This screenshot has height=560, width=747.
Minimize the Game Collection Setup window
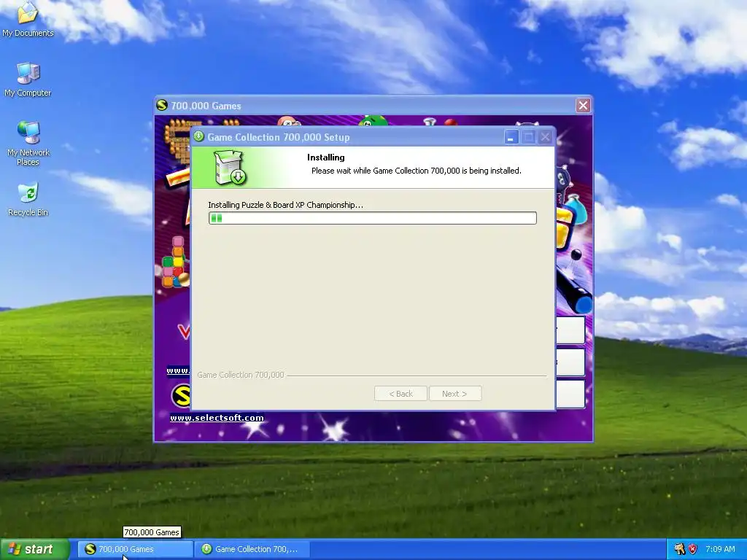point(511,137)
